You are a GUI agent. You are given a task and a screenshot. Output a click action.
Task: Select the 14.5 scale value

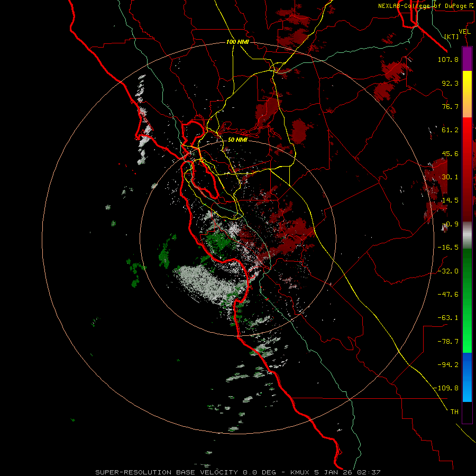(x=450, y=200)
